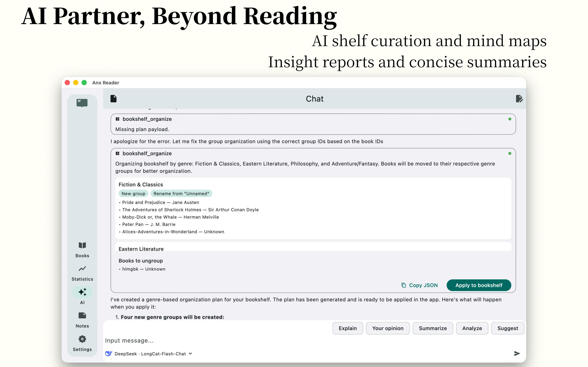Image resolution: width=588 pixels, height=367 pixels.
Task: Send the message with the arrow icon
Action: click(x=517, y=353)
